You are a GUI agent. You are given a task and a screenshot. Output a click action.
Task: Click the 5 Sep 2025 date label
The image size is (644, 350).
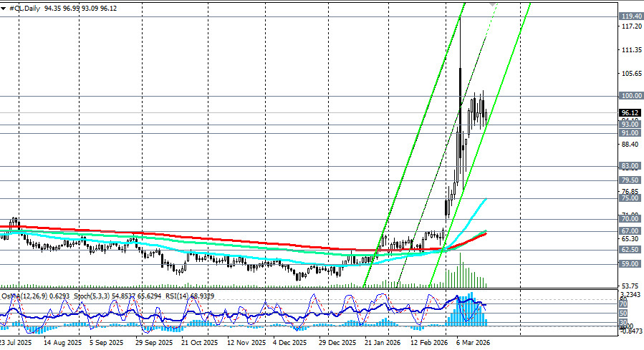[x=106, y=343]
